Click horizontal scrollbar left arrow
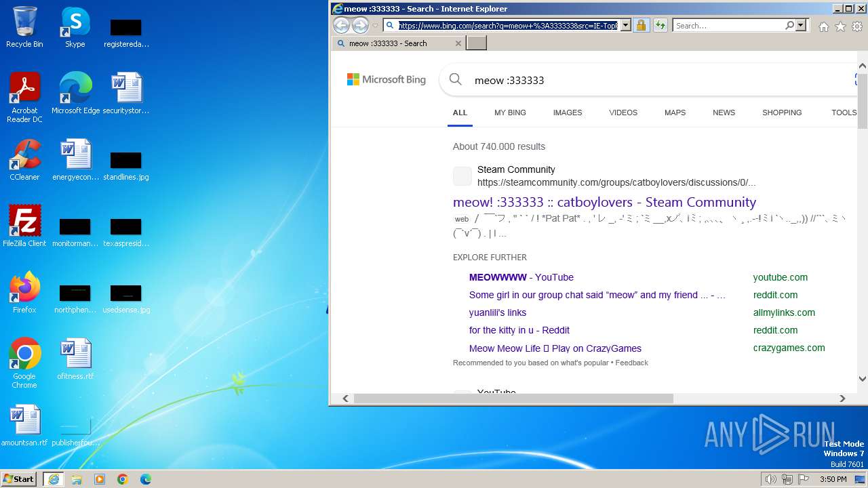This screenshot has height=488, width=868. pos(345,399)
